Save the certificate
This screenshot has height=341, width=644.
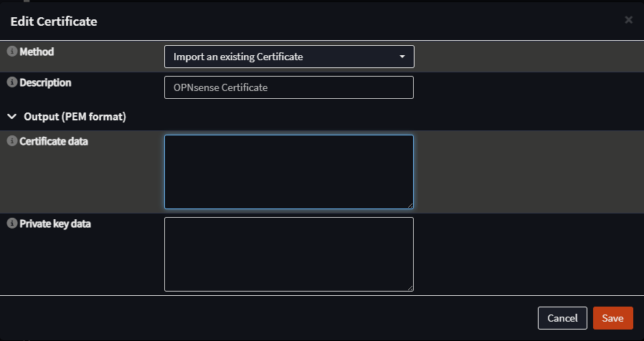tap(612, 318)
